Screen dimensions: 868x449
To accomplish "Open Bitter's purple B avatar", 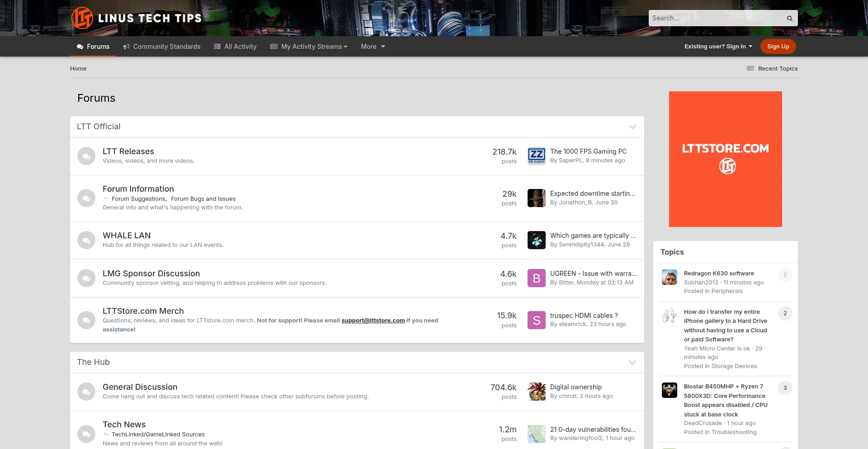I will point(537,278).
